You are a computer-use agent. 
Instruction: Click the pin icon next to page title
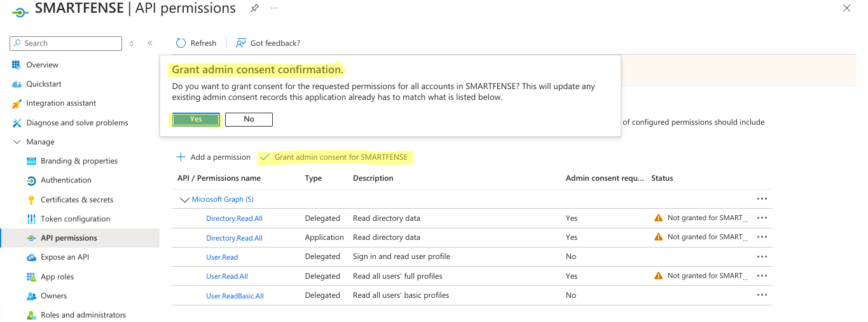coord(254,8)
